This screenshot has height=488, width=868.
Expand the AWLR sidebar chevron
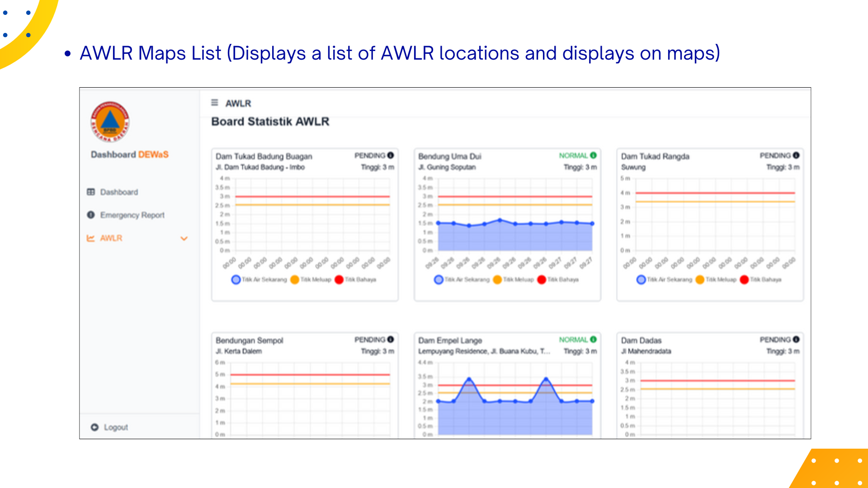point(184,238)
